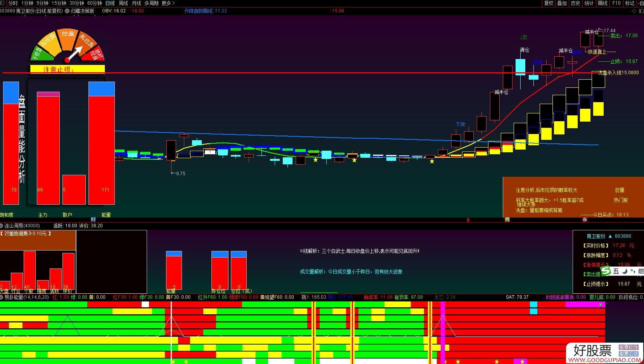The image size is (644, 364).
Task: Select the 散户 bar labeled 5
Action: (x=74, y=190)
